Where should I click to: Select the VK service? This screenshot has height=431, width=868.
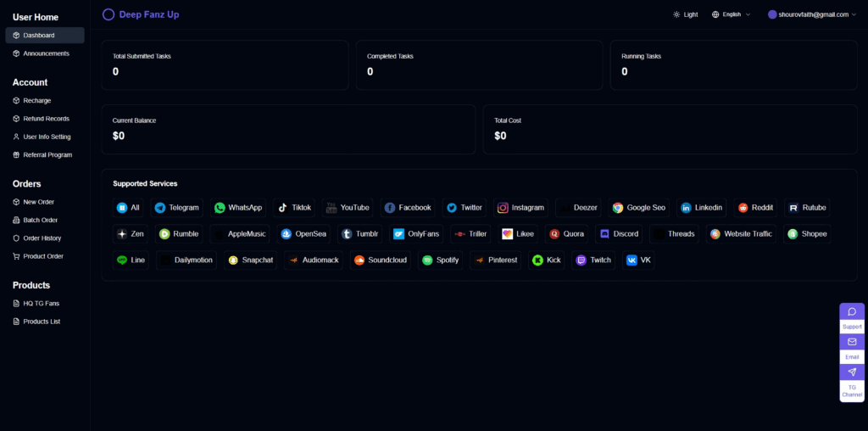[x=638, y=260]
